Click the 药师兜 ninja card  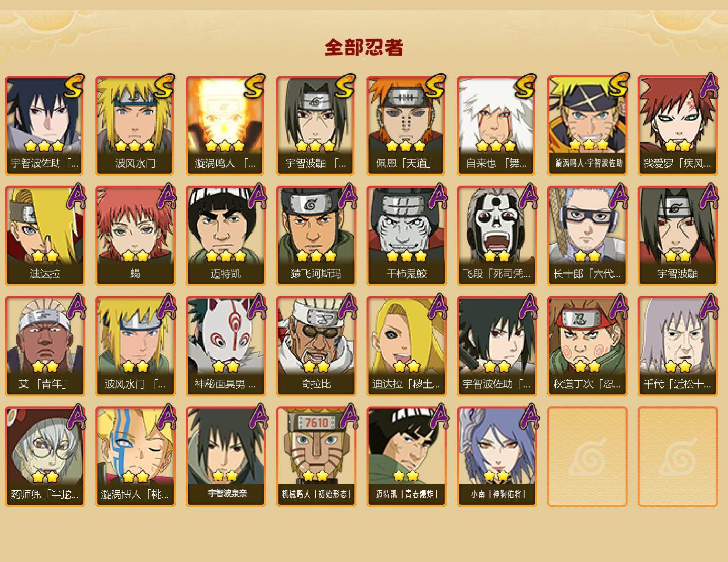45,457
